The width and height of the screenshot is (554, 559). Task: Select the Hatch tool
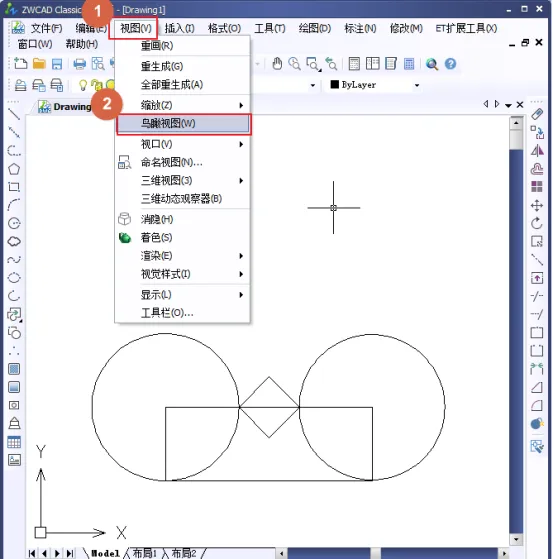pos(14,369)
